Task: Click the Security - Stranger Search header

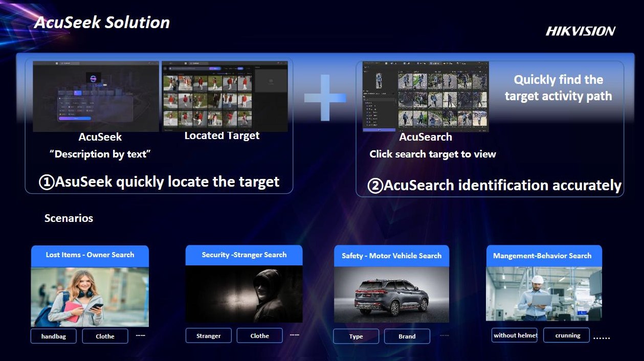Action: 244,255
